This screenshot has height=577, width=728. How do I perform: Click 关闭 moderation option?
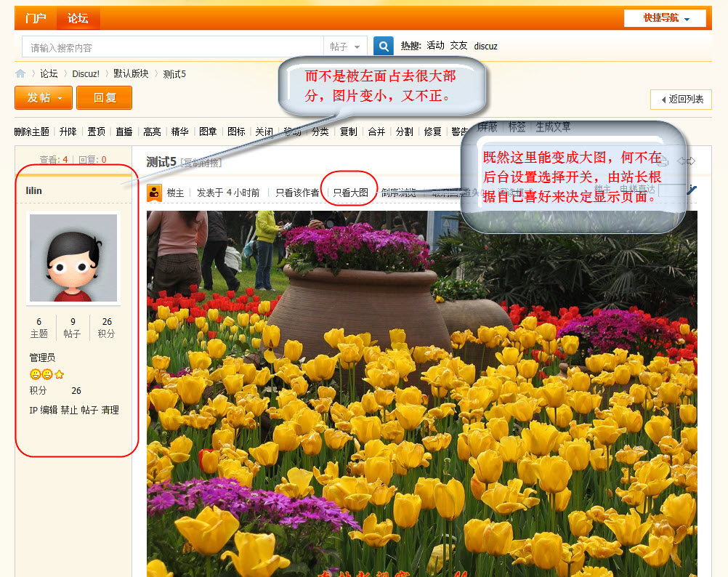pyautogui.click(x=264, y=132)
